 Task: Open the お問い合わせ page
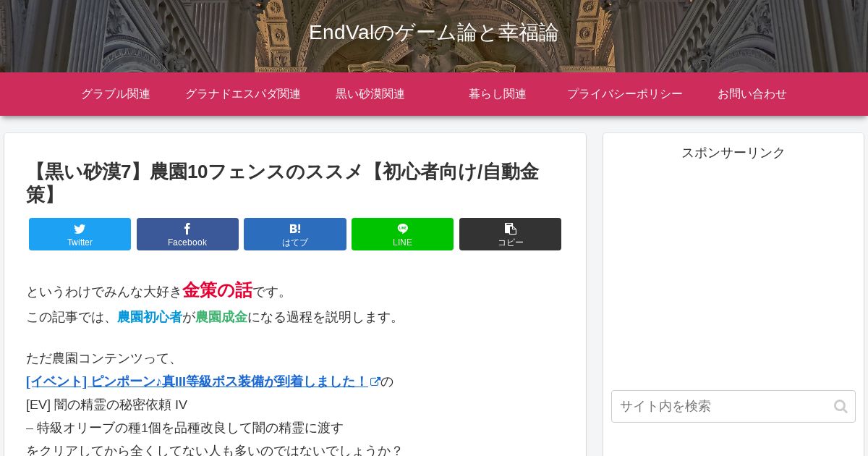752,94
